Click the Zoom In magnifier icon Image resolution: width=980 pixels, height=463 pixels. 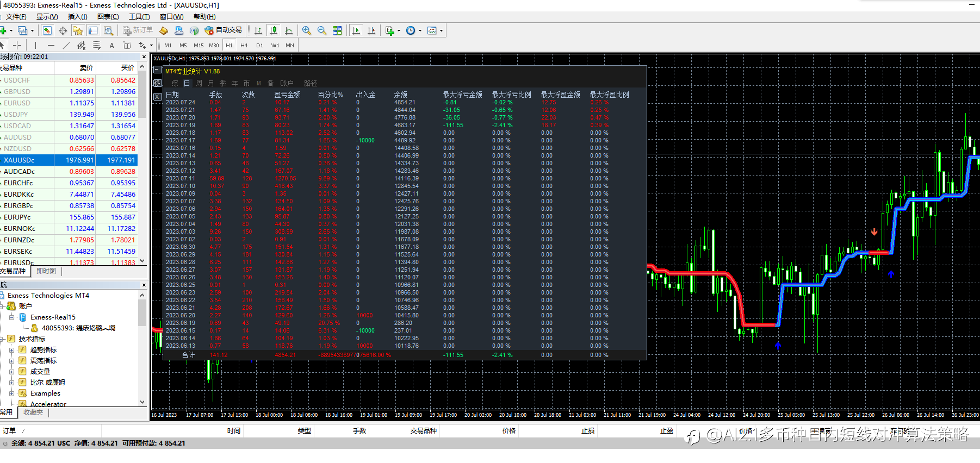click(307, 30)
